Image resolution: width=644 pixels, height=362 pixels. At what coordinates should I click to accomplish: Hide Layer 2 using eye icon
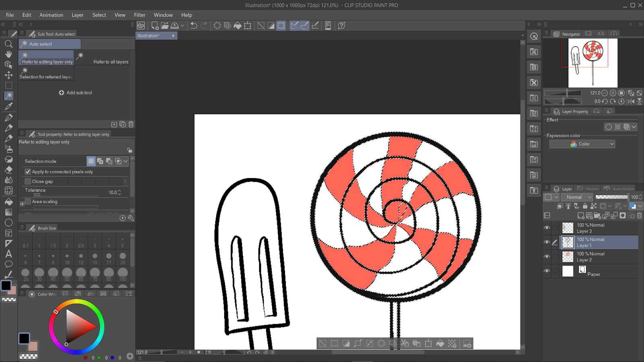pos(547,257)
